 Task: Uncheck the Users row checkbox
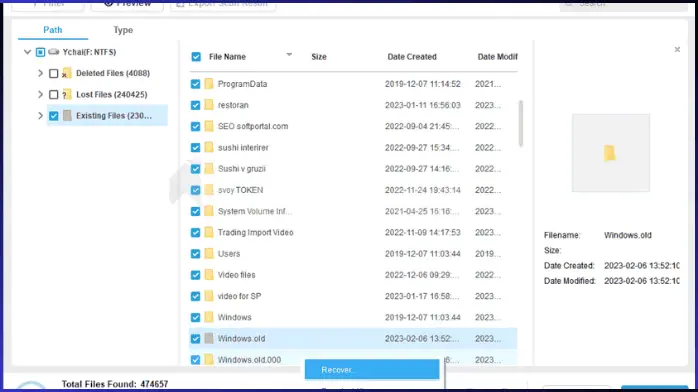[x=195, y=254]
